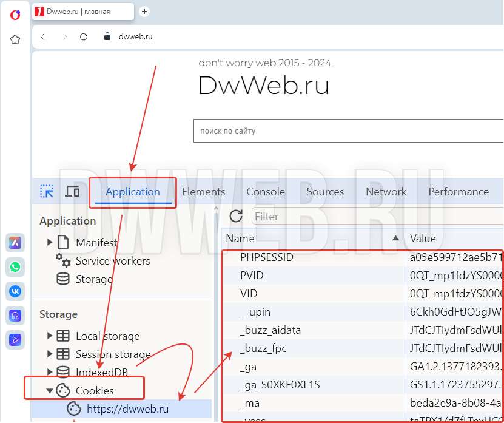Click the Cookies cookie icon
This screenshot has width=504, height=423.
coord(63,390)
